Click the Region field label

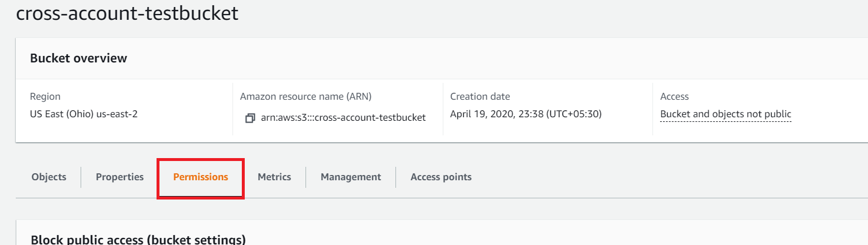[45, 97]
